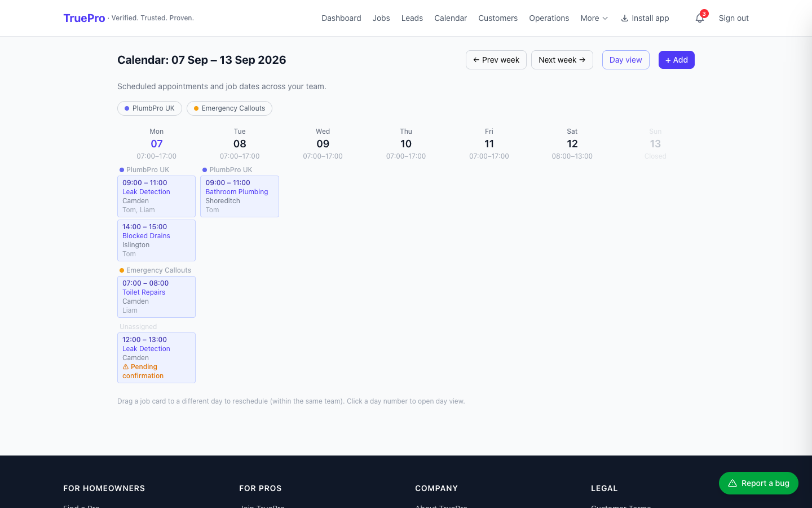Click the FOR HOMEOWNERS footer heading
Screen dimensions: 812x508
[x=104, y=488]
